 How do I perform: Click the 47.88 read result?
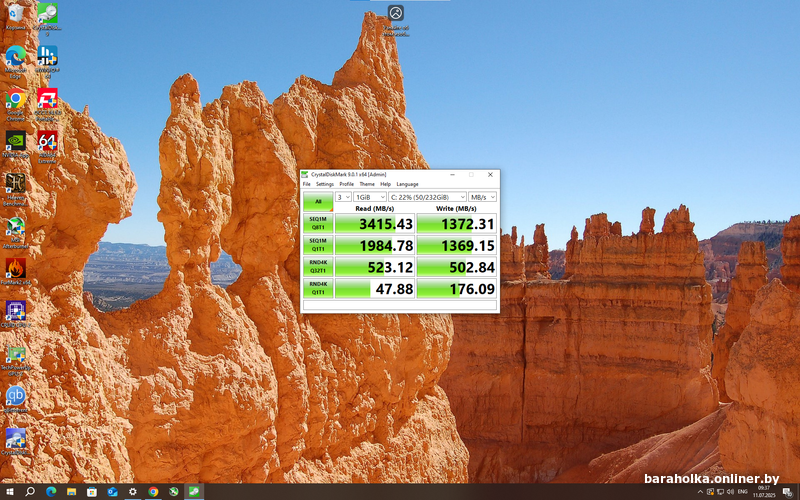click(374, 288)
